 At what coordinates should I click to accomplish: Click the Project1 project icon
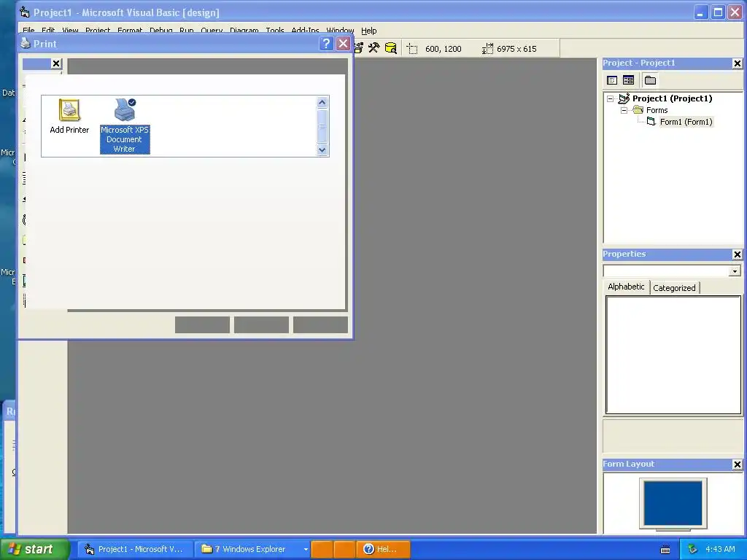click(624, 98)
